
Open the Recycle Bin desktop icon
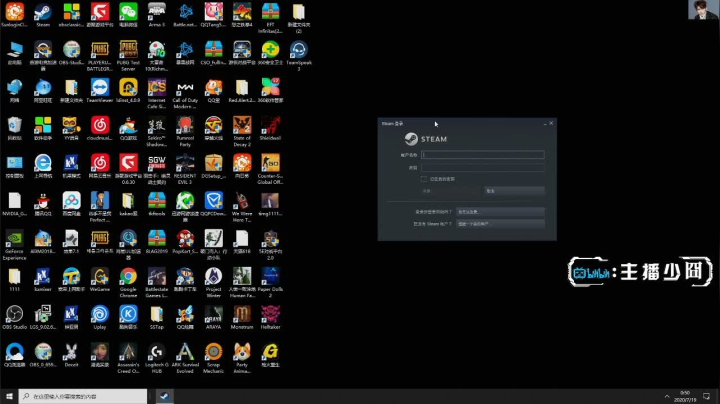pos(14,128)
